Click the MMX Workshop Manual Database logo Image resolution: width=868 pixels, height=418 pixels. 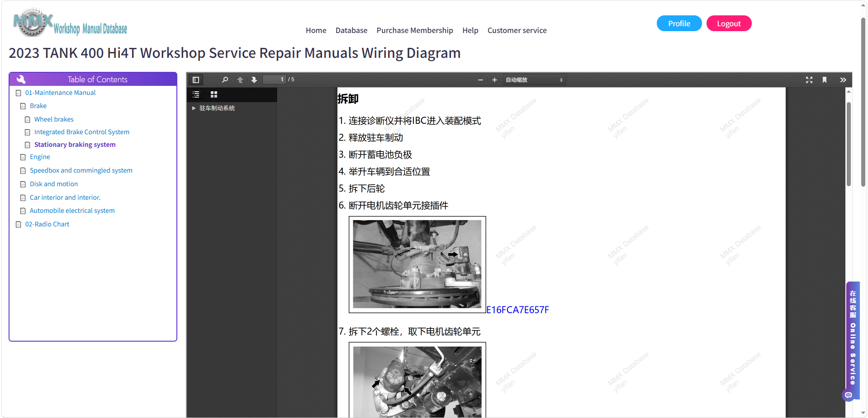pos(70,23)
